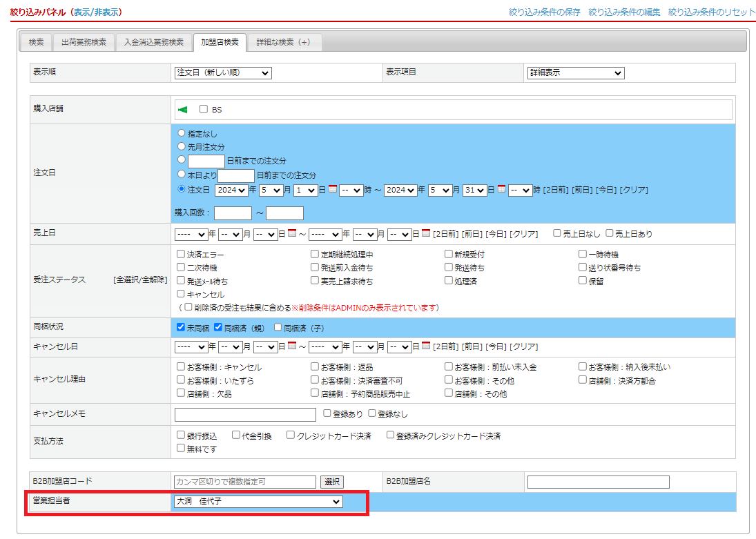Open calendar icon for 売上日 end date
The width and height of the screenshot is (756, 539).
click(426, 234)
